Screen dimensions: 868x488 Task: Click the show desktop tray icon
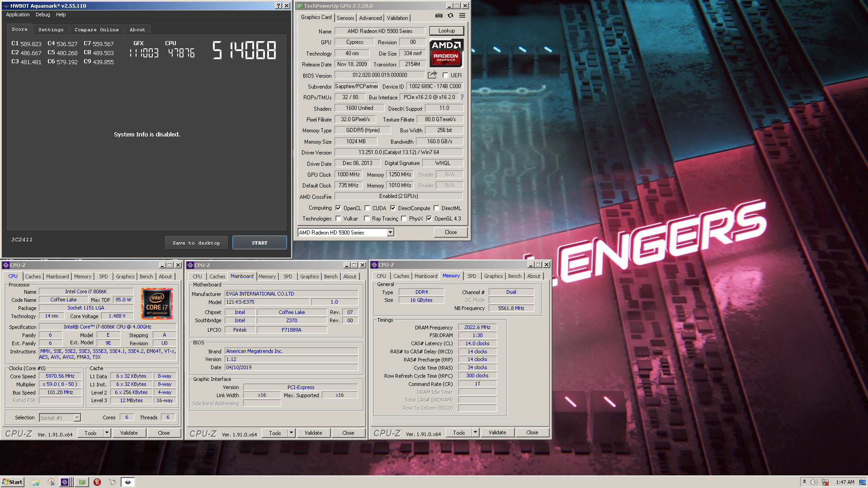(863, 482)
